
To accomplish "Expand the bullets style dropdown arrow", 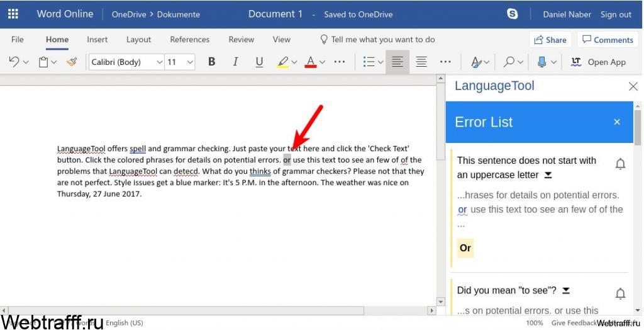I will click(x=380, y=62).
